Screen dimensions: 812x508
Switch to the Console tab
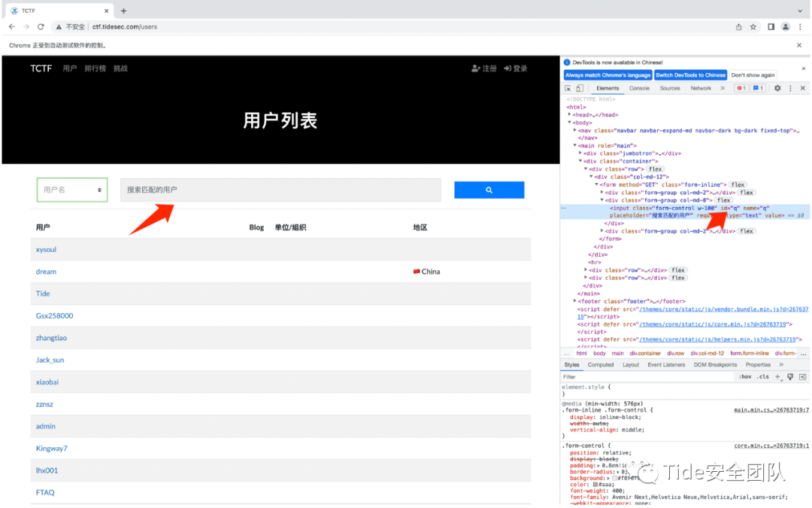pos(639,88)
